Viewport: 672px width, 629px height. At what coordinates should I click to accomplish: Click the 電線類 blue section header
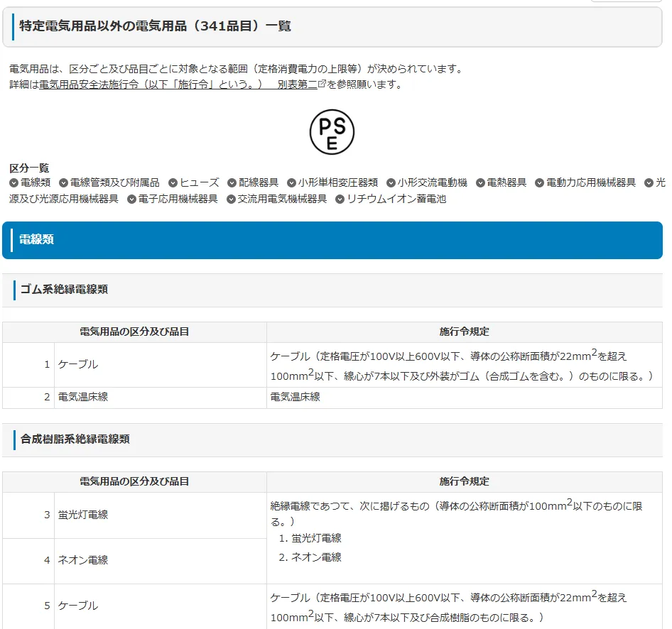[36, 241]
